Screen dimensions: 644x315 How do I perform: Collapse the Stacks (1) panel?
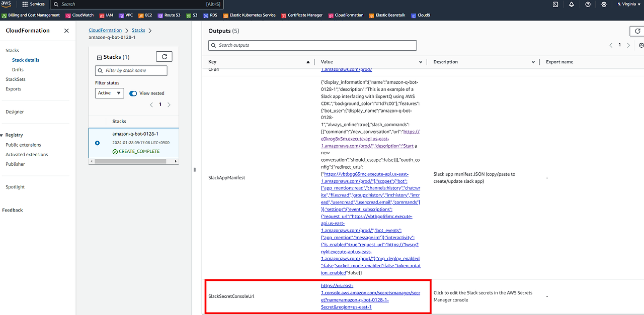coord(99,57)
